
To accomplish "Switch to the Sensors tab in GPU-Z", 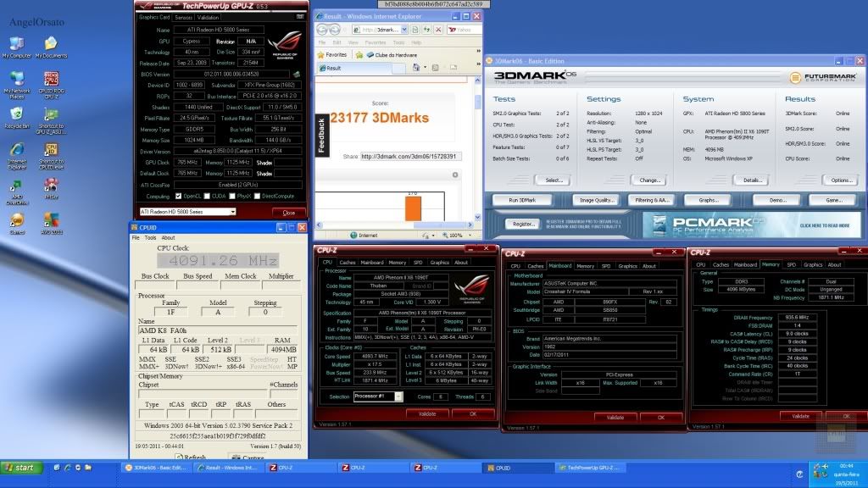I will (x=183, y=17).
